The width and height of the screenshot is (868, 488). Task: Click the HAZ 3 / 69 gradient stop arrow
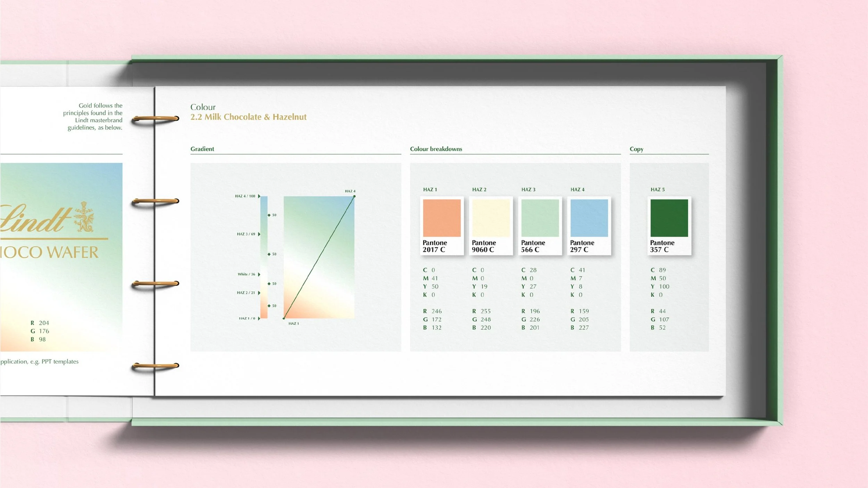(259, 234)
